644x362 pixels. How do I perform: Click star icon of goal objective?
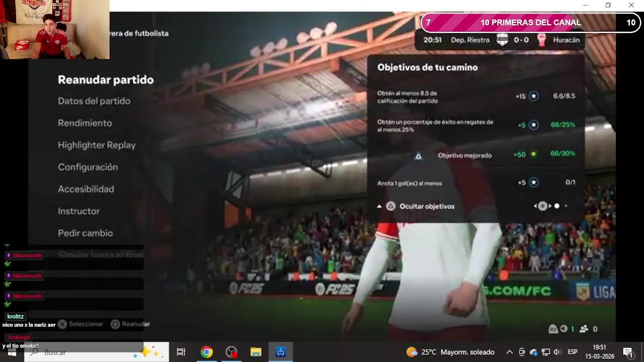tap(533, 183)
